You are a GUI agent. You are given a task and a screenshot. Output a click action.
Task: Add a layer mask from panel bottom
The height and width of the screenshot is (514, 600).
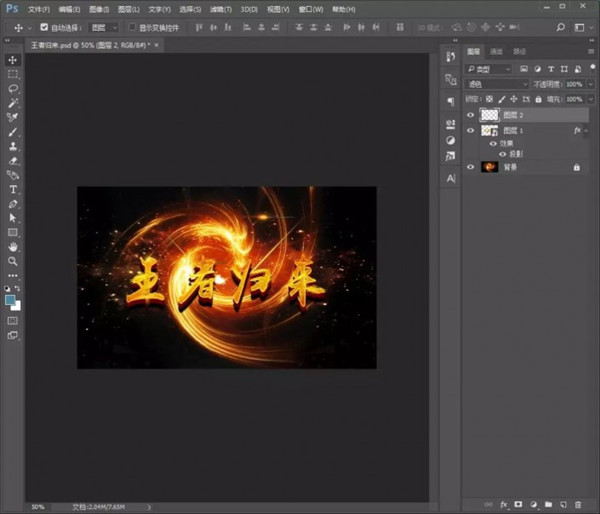519,504
